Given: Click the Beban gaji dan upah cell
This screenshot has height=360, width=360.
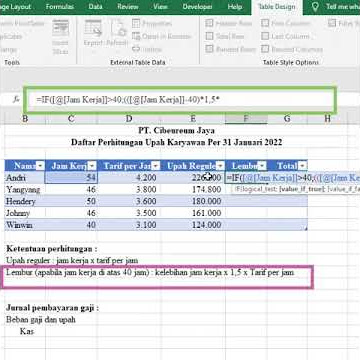Looking at the screenshot, I should click(41, 320).
